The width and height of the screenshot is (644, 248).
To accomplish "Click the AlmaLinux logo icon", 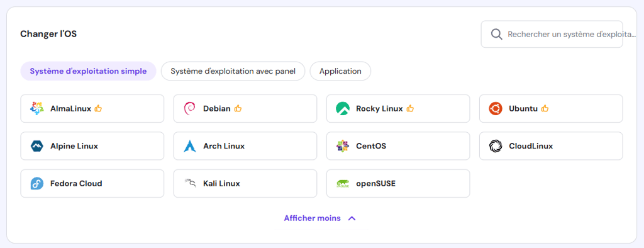I will (x=37, y=108).
